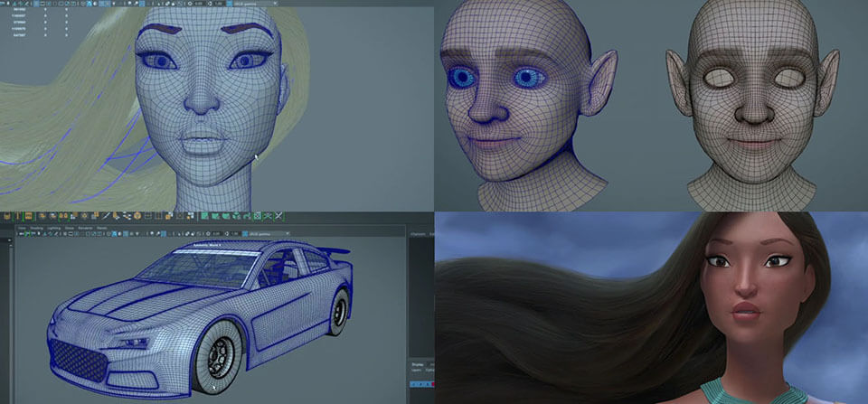This screenshot has width=868, height=404.
Task: Toggle the grid icon in car viewport toolbar
Action: pyautogui.click(x=65, y=234)
